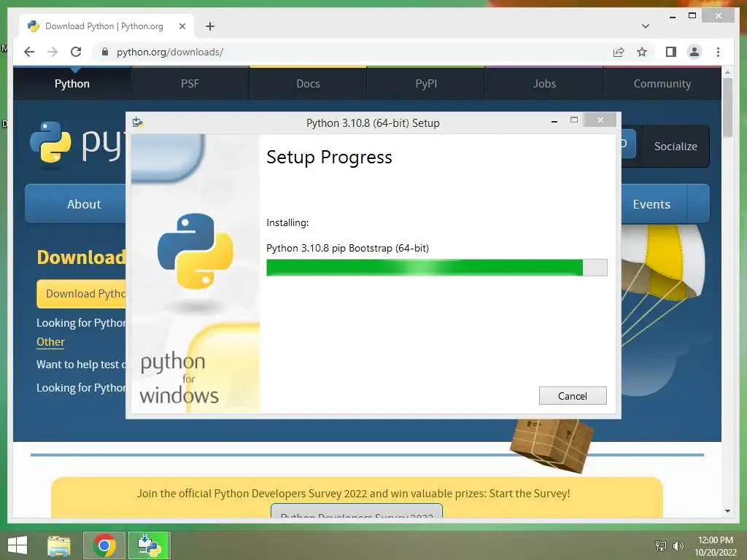747x560 pixels.
Task: Click the taskbar clock and date
Action: pos(715,545)
